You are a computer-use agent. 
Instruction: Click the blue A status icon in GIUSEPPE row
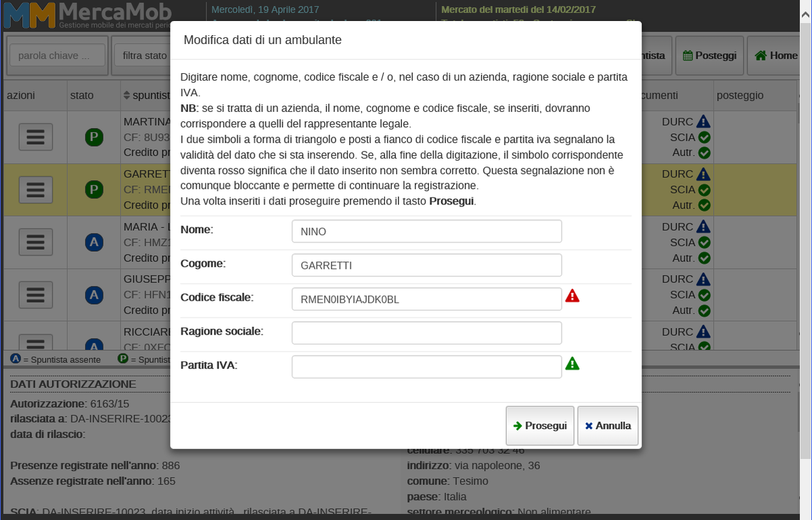(x=94, y=295)
